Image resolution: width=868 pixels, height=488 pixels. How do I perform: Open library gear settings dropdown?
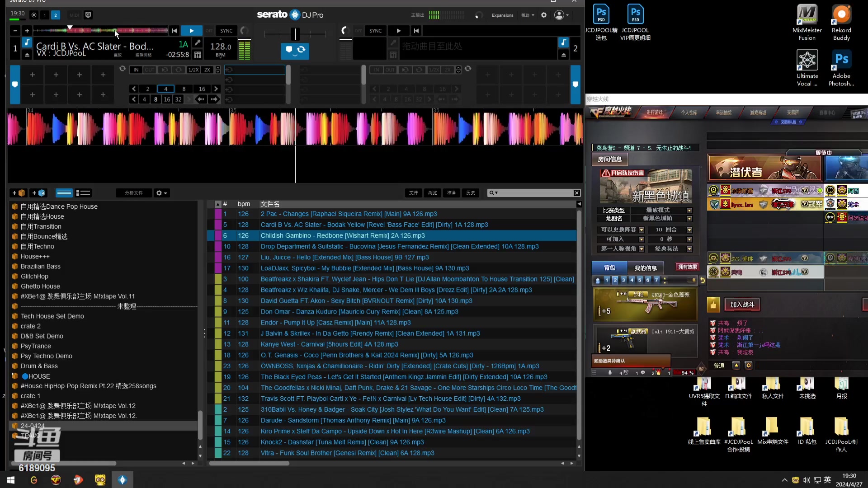(161, 193)
